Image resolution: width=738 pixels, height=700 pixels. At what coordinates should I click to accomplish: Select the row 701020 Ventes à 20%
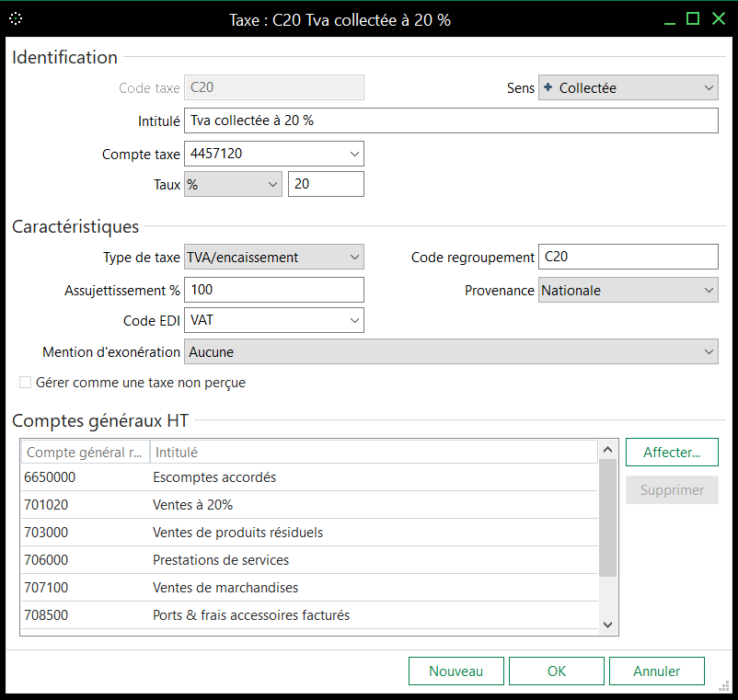309,505
